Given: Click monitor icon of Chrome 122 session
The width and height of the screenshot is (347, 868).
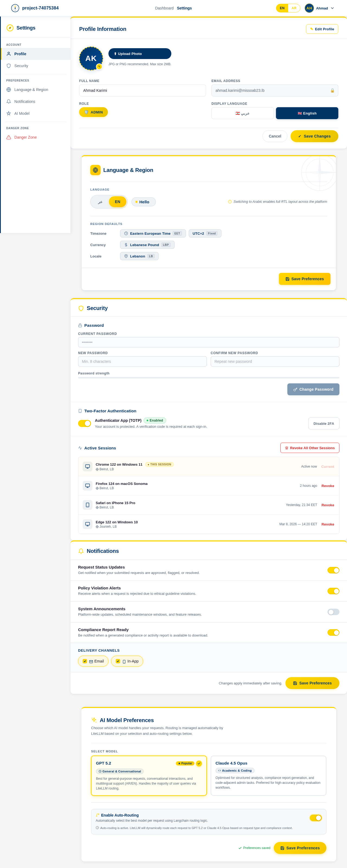Looking at the screenshot, I should click(x=87, y=466).
